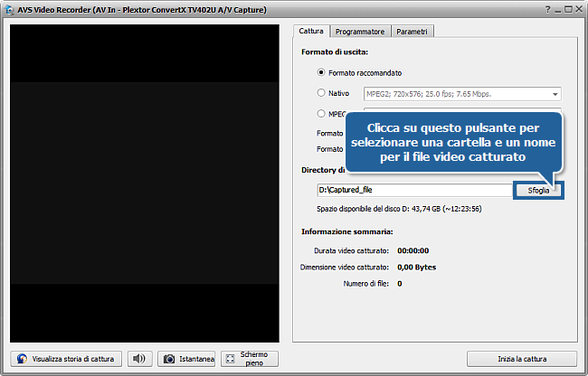Select the MPEG format radio button
This screenshot has width=588, height=376.
click(320, 114)
